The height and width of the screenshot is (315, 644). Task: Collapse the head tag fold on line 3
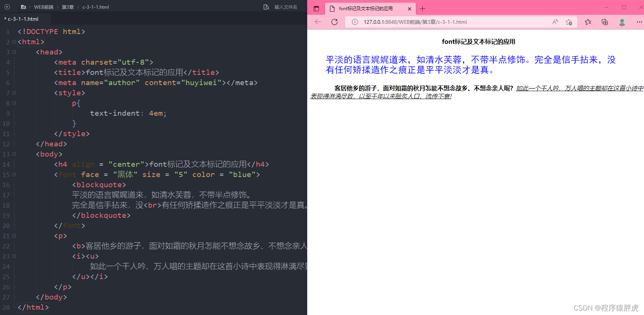[x=14, y=52]
